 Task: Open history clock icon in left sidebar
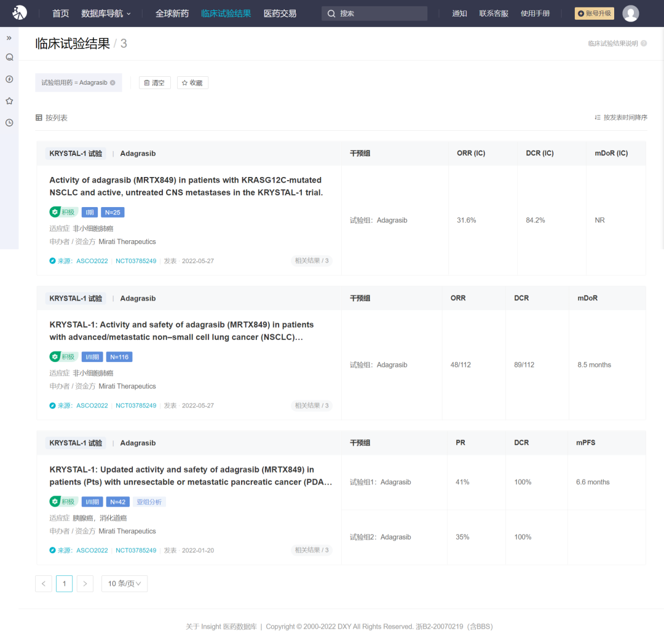click(9, 122)
